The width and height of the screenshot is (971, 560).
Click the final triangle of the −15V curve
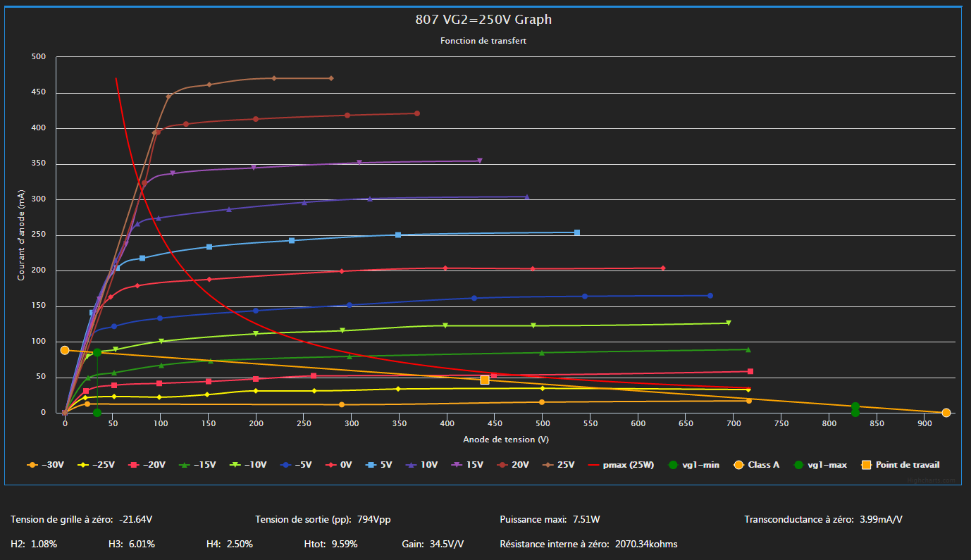click(x=748, y=349)
